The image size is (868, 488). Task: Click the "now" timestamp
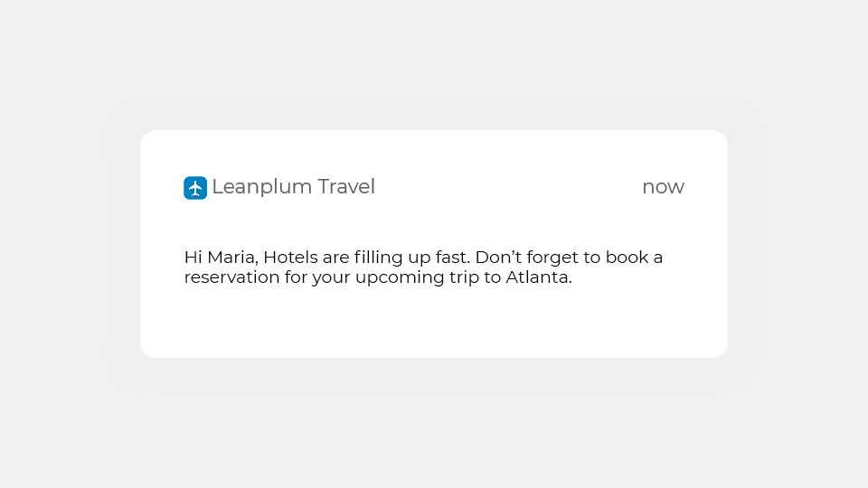663,187
